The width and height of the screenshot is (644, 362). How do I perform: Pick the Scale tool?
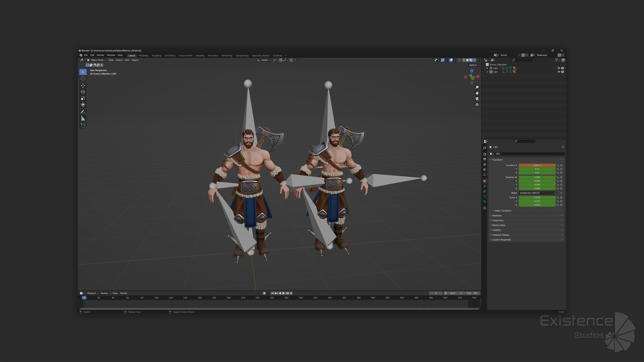pos(83,98)
